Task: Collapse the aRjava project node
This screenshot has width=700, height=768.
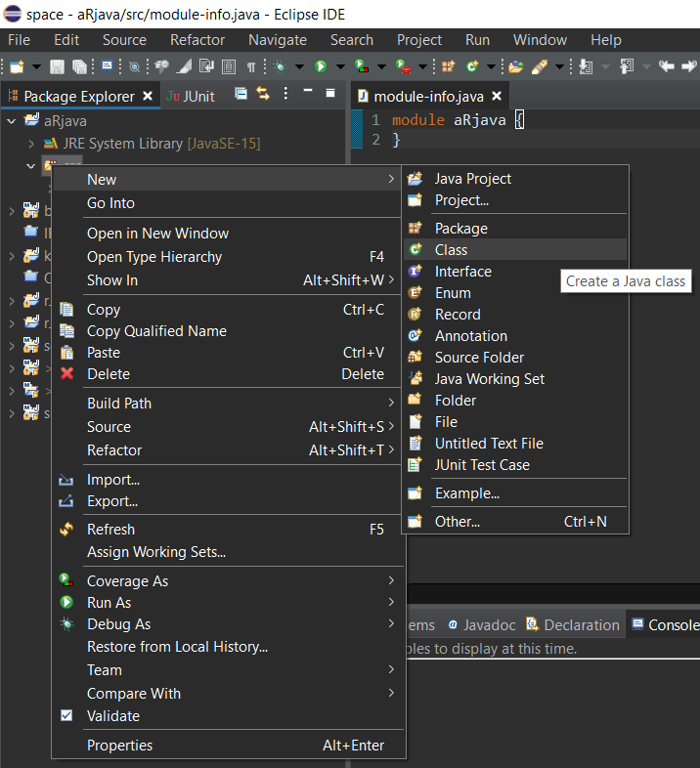Action: 12,120
